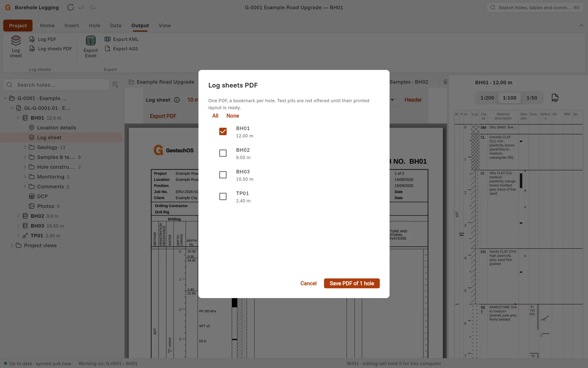Viewport: 588px width, 368px height.
Task: Click the sort/filter icon beside hole search
Action: click(115, 85)
